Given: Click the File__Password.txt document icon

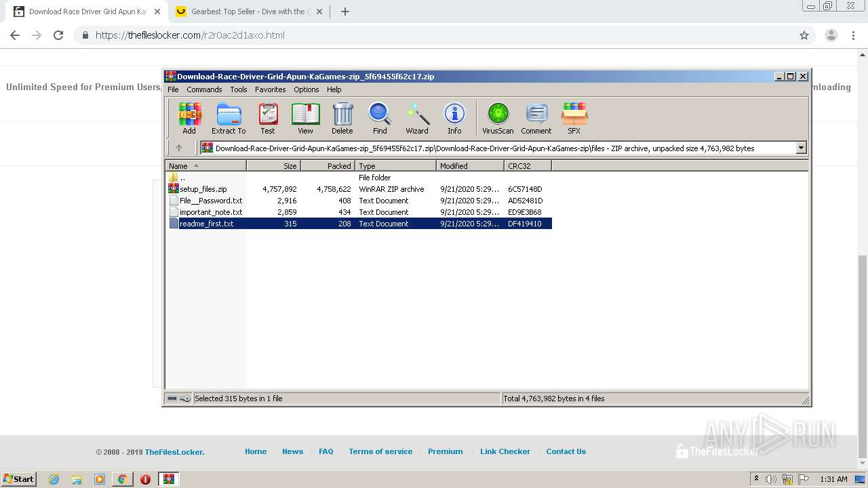Looking at the screenshot, I should pos(174,201).
